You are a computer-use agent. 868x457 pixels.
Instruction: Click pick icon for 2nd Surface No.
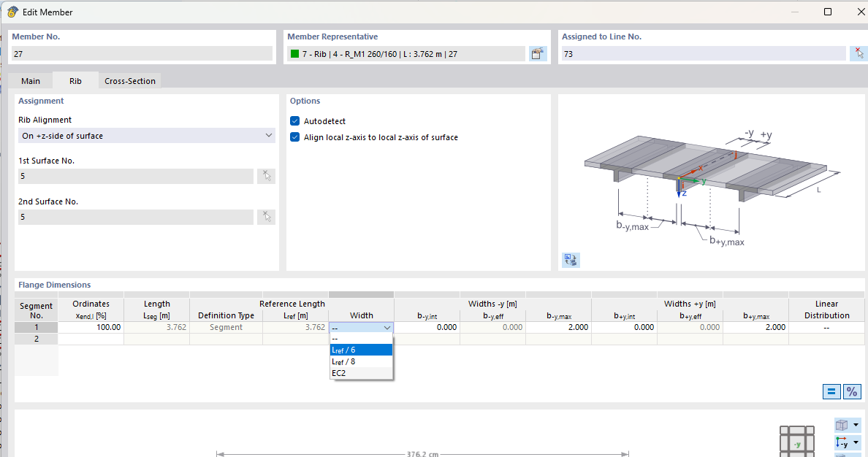pyautogui.click(x=266, y=217)
